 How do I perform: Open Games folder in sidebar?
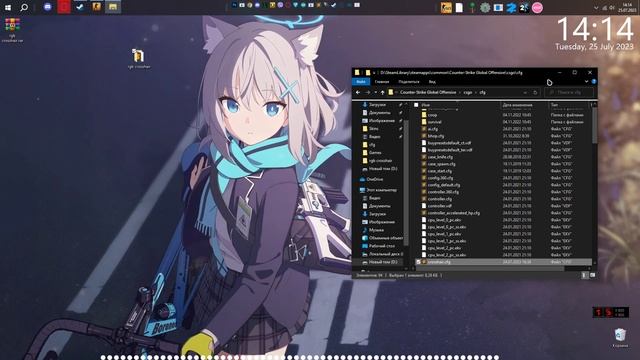[375, 153]
